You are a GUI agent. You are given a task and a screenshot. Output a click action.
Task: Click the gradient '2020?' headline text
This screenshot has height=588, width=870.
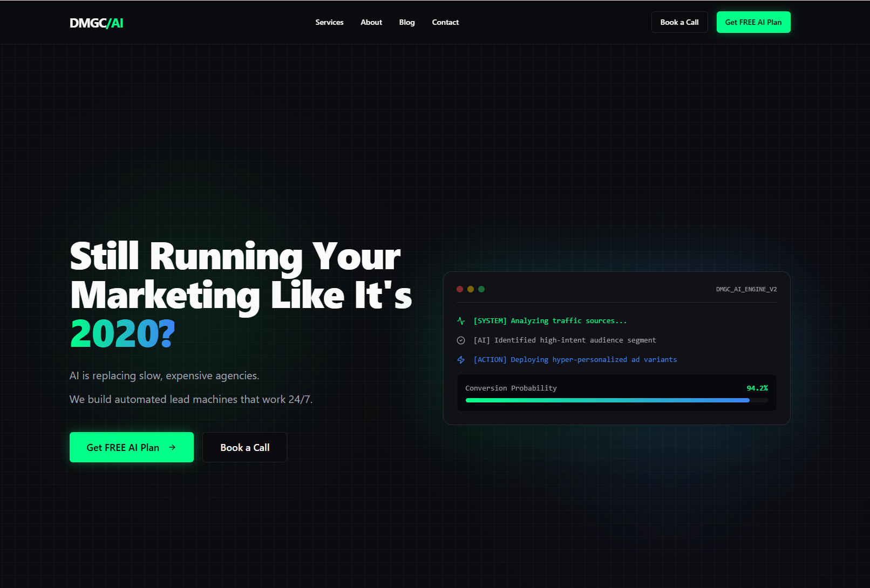point(123,334)
